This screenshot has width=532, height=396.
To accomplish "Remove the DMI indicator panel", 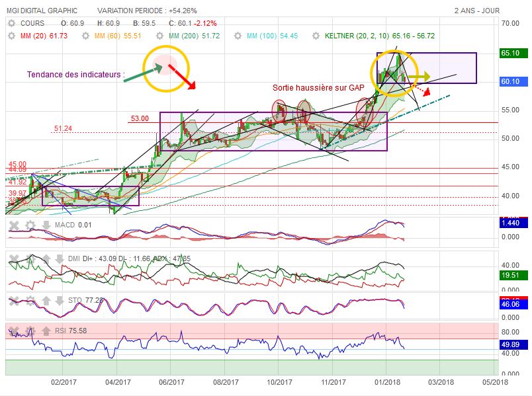I will 14,259.
